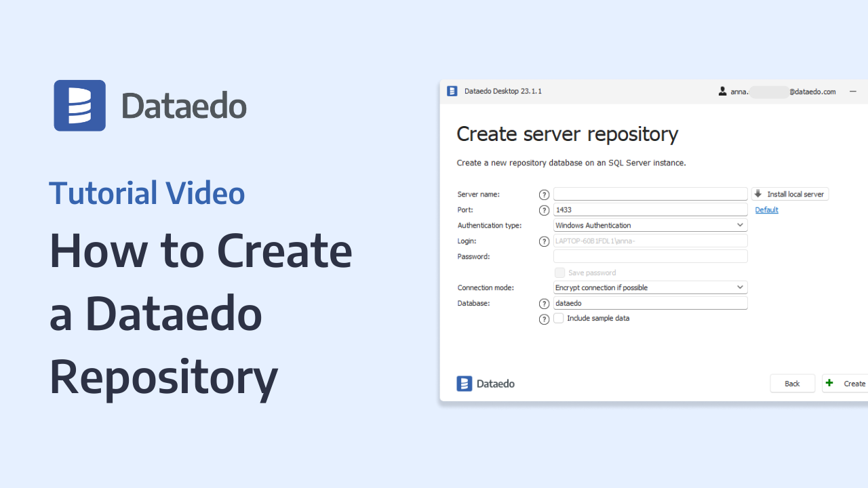Select the Database name text field

650,303
